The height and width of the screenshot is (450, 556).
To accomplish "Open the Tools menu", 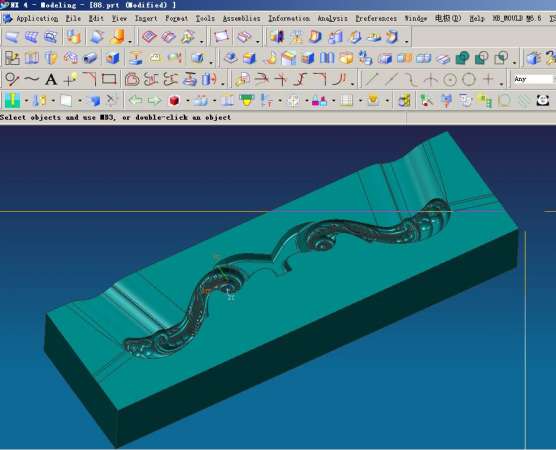I will coord(205,18).
